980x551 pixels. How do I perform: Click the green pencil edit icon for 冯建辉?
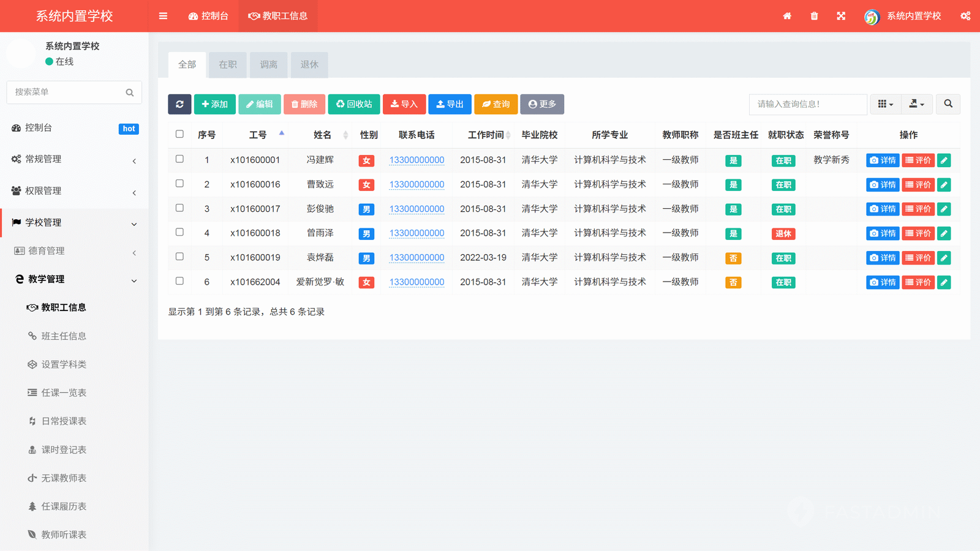coord(944,160)
